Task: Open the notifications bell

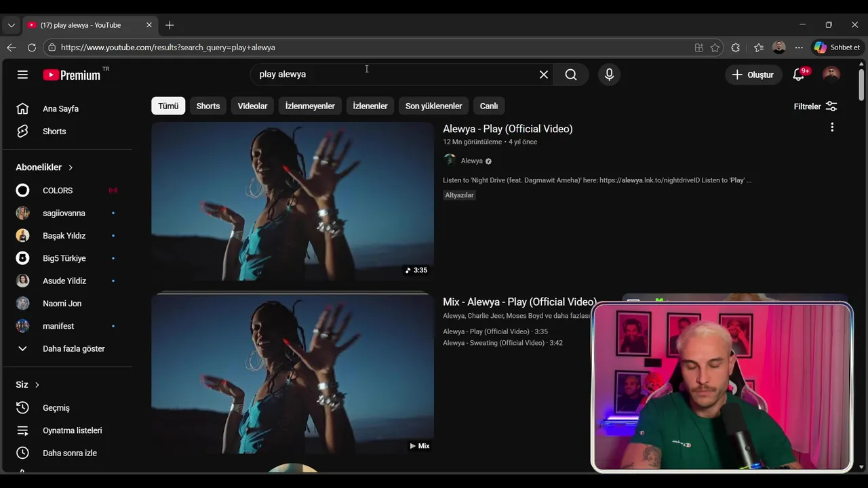Action: [x=799, y=75]
